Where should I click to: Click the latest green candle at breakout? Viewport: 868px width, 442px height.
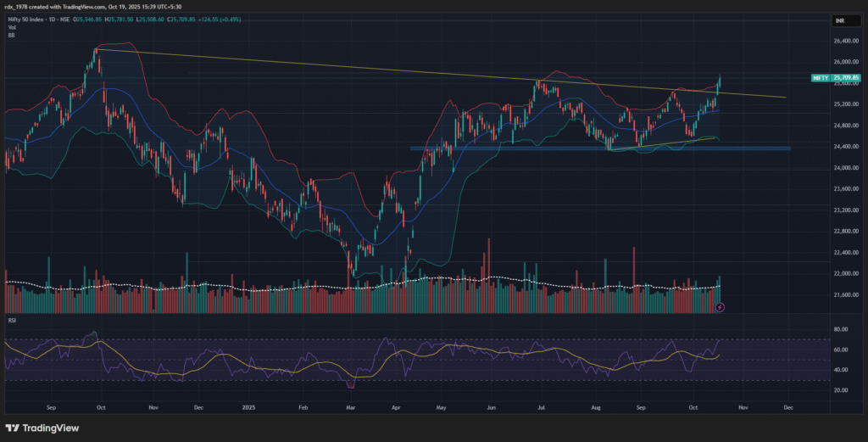pos(719,83)
